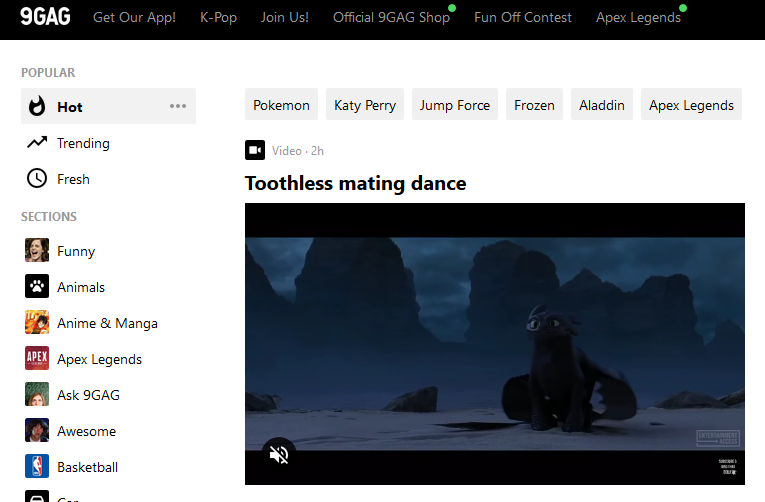Click Get Our App! in navbar
This screenshot has height=502, width=765.
pyautogui.click(x=134, y=17)
